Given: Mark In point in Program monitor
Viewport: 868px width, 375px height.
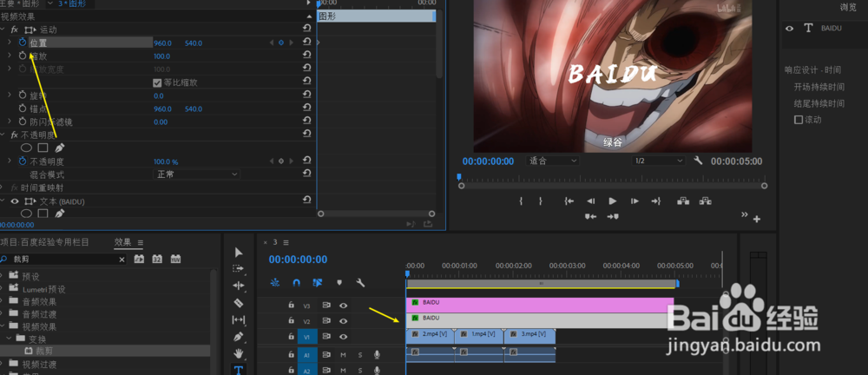Looking at the screenshot, I should pyautogui.click(x=521, y=201).
